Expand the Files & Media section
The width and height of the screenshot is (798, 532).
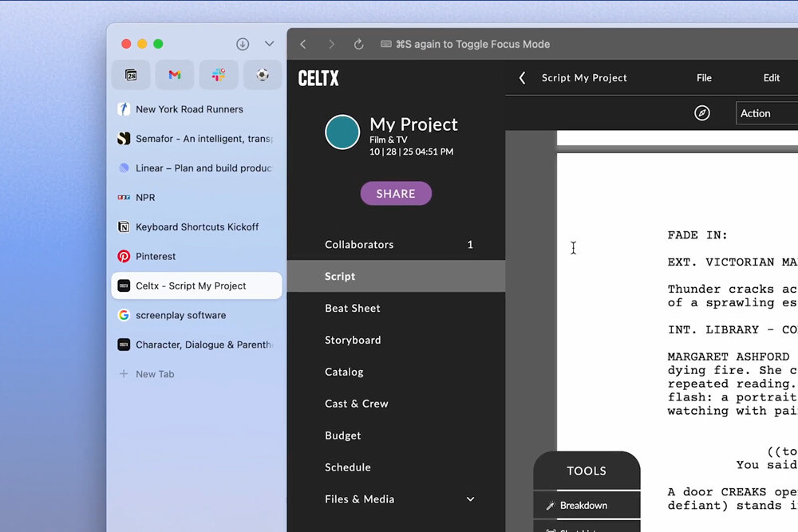470,499
